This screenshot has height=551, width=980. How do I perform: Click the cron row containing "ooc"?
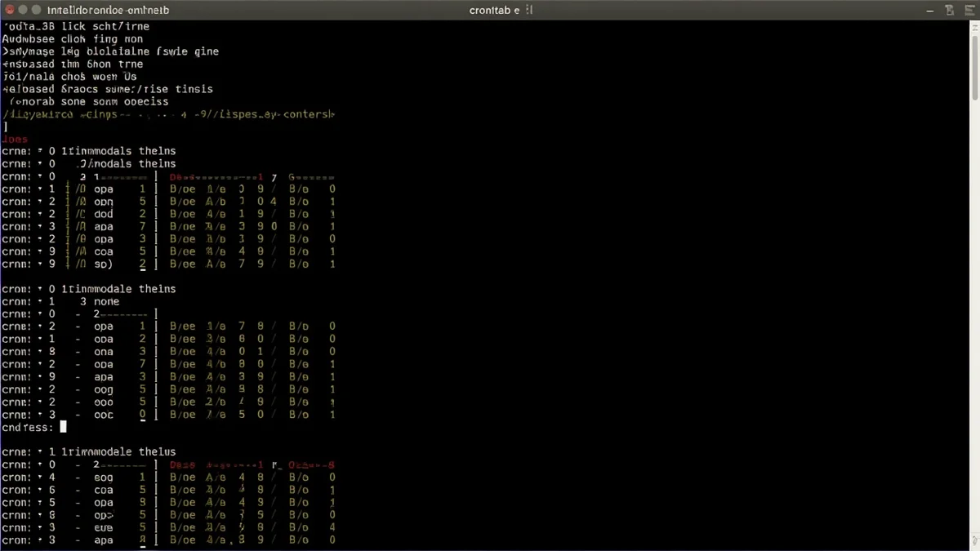coord(169,415)
